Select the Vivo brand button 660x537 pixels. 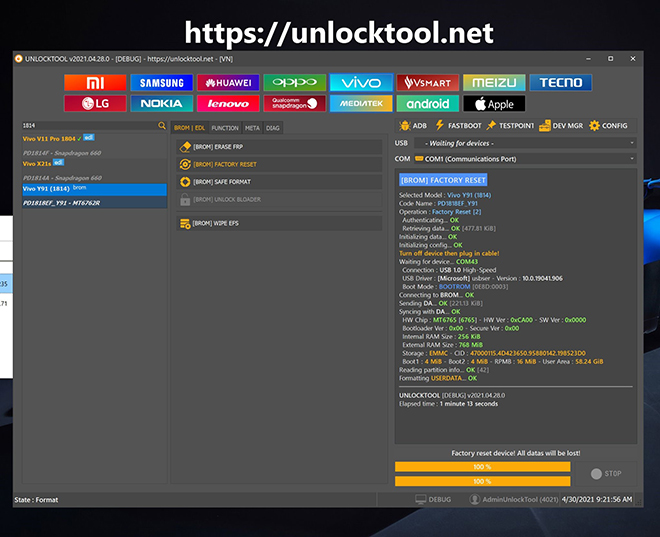pyautogui.click(x=361, y=82)
